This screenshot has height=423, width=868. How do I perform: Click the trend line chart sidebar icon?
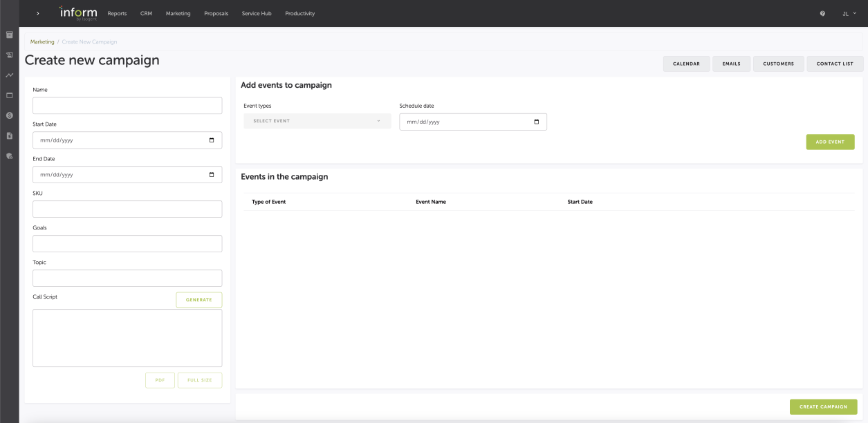point(10,75)
